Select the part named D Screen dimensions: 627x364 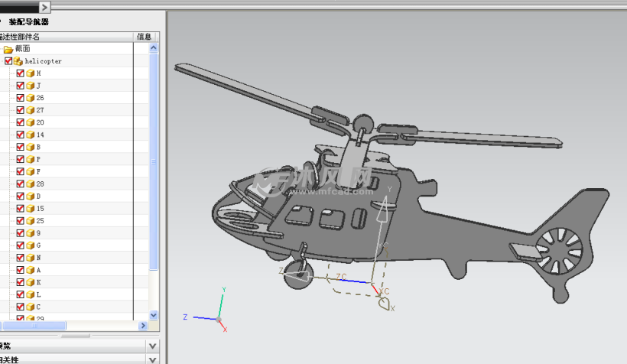click(x=38, y=197)
